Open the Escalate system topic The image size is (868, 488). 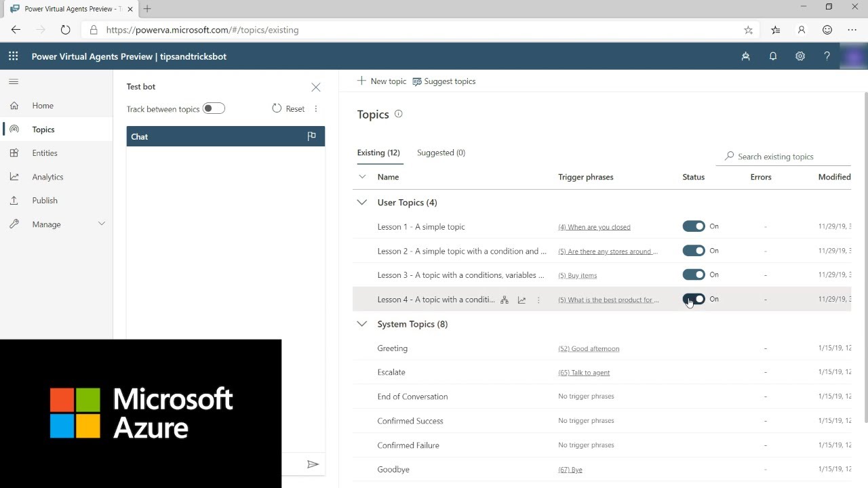(x=391, y=372)
